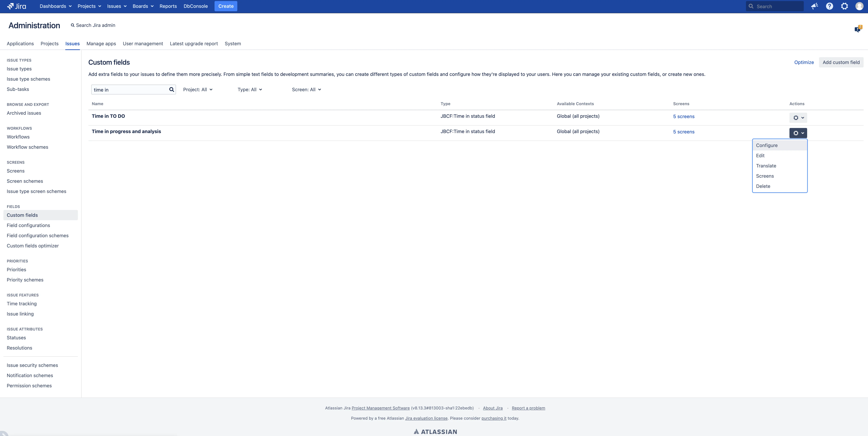This screenshot has width=868, height=436.
Task: Open Resolutions in sidebar
Action: point(20,348)
